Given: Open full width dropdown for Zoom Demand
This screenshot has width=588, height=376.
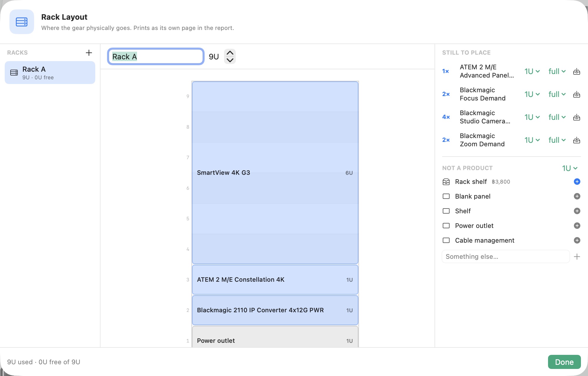Looking at the screenshot, I should [557, 140].
